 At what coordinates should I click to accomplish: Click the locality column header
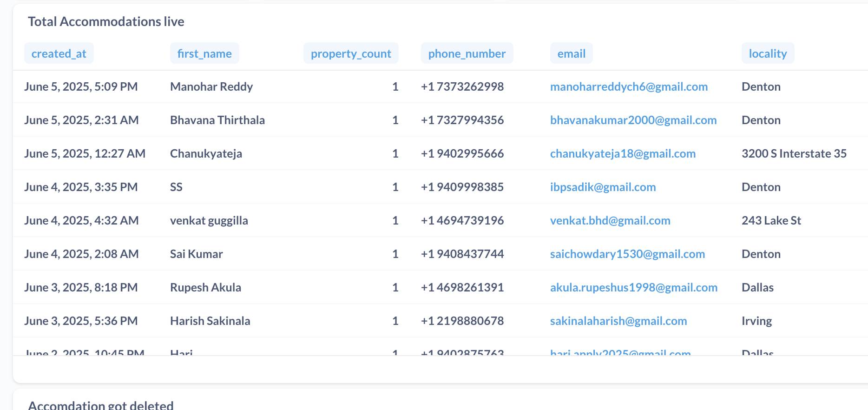[x=768, y=53]
